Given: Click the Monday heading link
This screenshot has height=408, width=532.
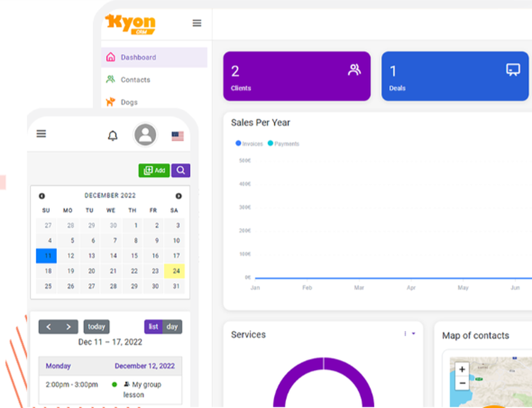Looking at the screenshot, I should click(58, 366).
